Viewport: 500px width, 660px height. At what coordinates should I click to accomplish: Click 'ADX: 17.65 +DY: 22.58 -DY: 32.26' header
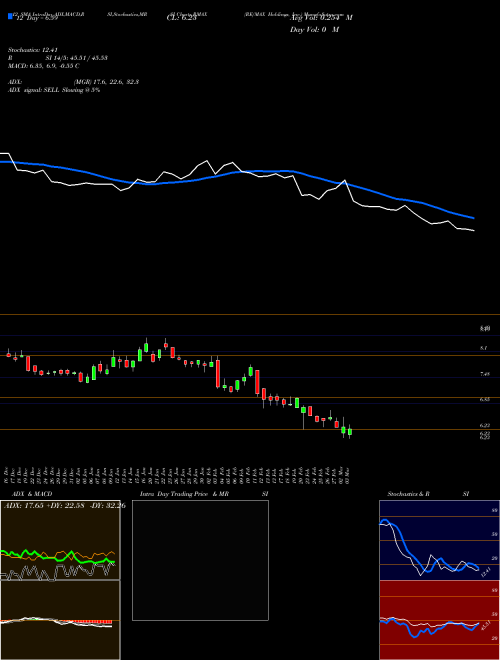coord(64,506)
